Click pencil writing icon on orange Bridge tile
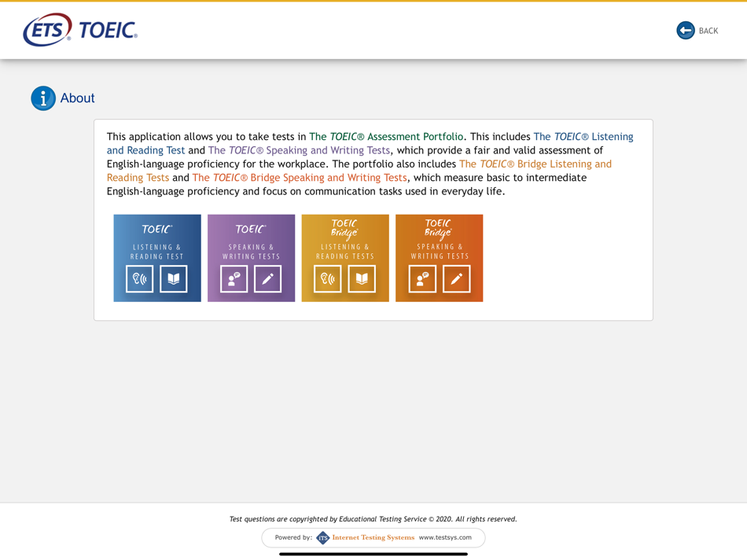The height and width of the screenshot is (560, 747). [456, 278]
